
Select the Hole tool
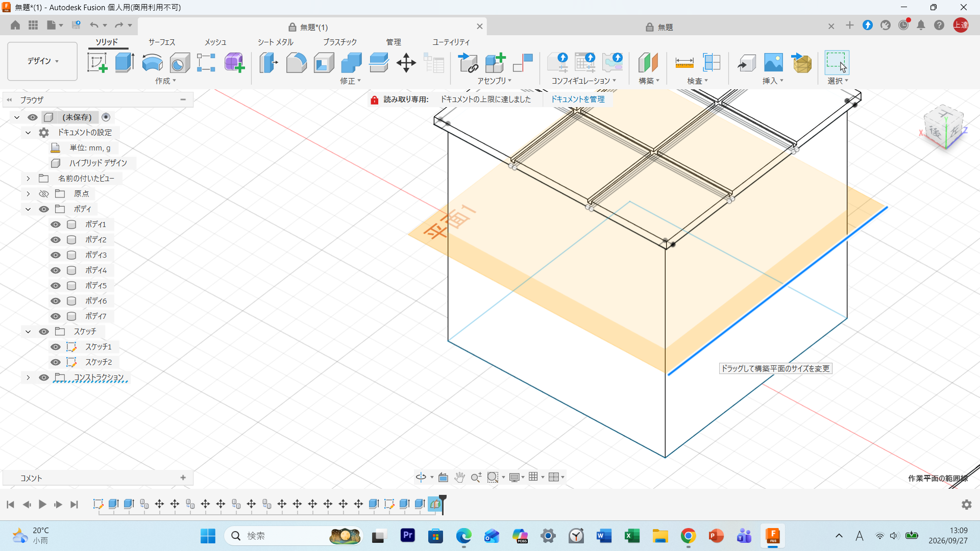(x=180, y=63)
